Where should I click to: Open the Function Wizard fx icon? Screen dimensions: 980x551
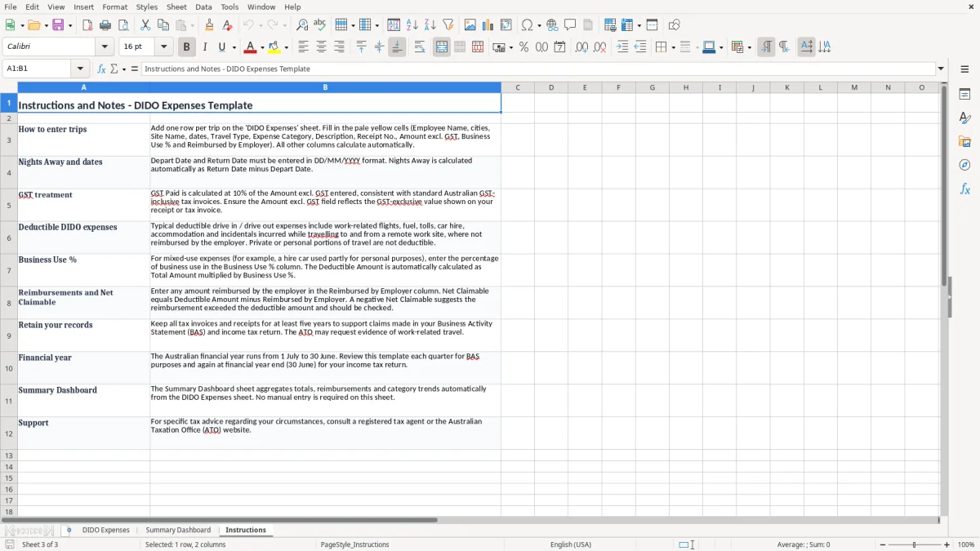point(101,69)
